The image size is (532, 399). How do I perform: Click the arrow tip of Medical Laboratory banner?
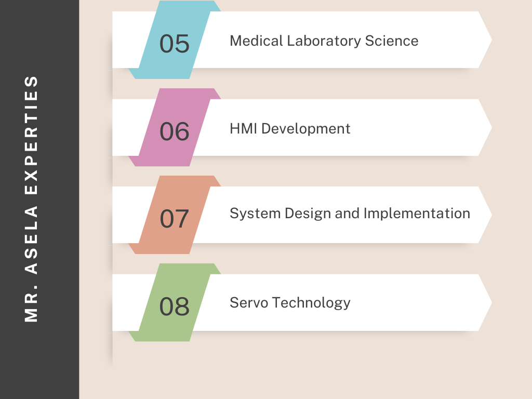pos(485,39)
